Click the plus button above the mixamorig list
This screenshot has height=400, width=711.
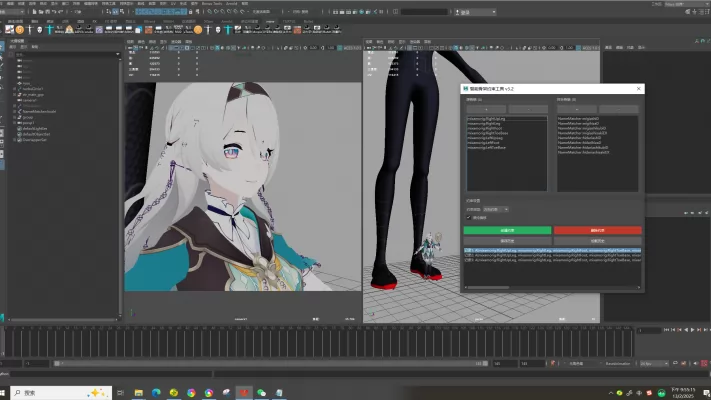tap(486, 109)
